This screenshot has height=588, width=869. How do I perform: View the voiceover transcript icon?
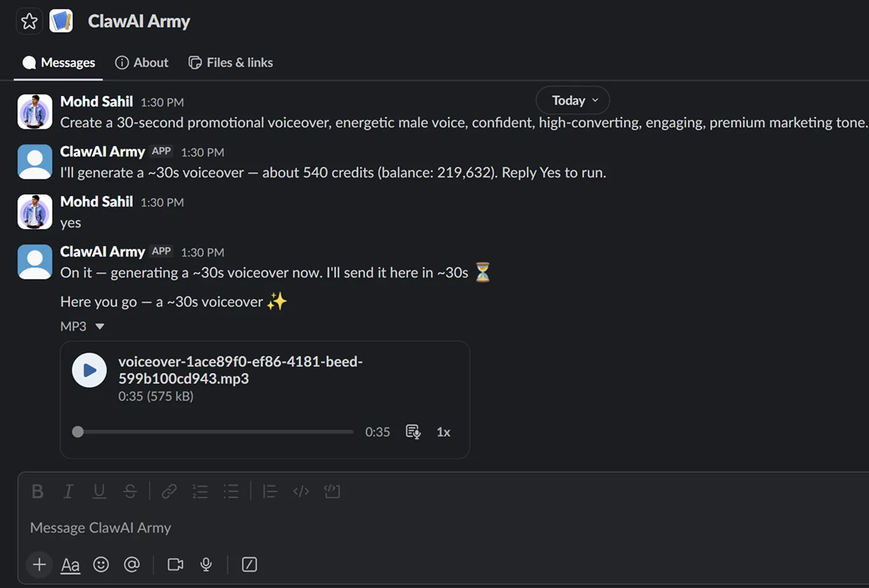tap(413, 432)
